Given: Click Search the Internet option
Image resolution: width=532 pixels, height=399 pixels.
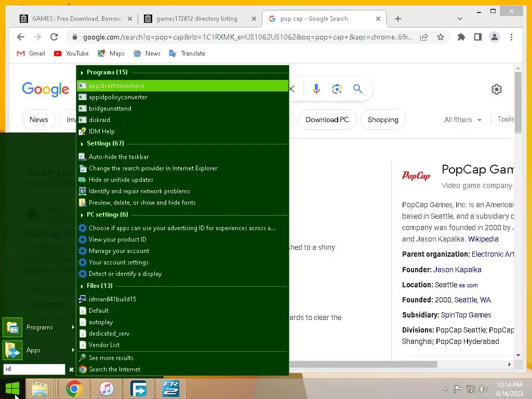Looking at the screenshot, I should click(x=182, y=369).
